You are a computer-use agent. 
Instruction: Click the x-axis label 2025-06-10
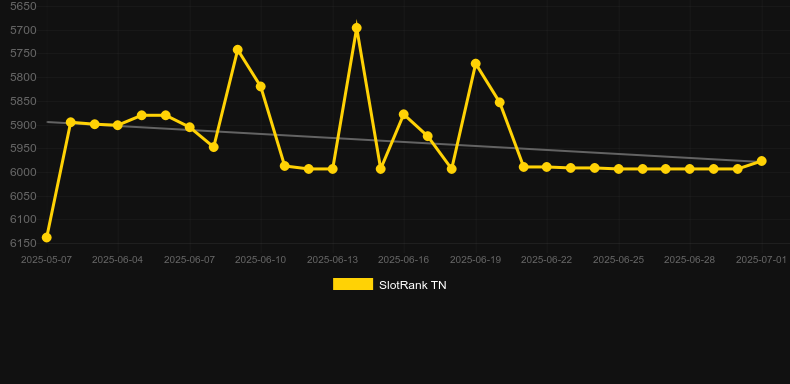click(260, 260)
